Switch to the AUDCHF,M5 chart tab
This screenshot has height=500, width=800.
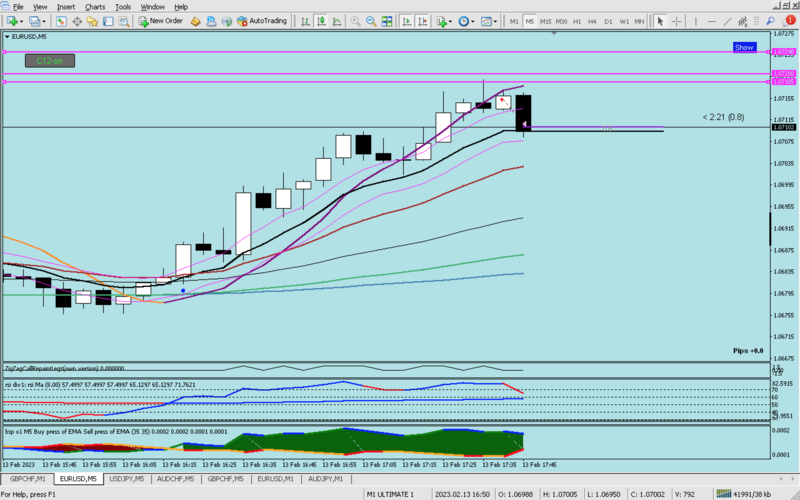pyautogui.click(x=176, y=479)
